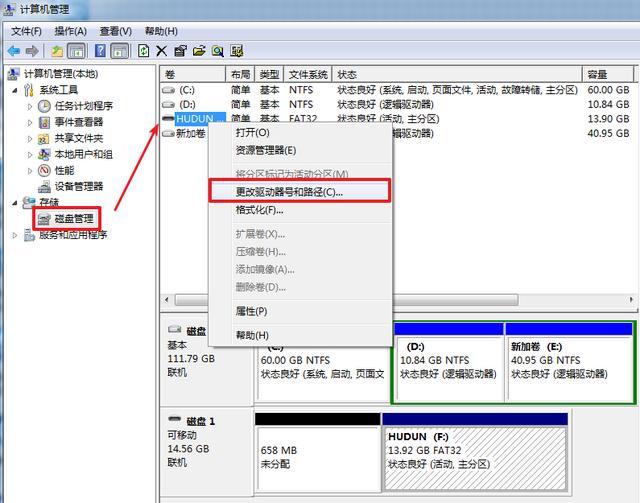Sort by the 布局 column header
The height and width of the screenshot is (503, 640).
240,74
